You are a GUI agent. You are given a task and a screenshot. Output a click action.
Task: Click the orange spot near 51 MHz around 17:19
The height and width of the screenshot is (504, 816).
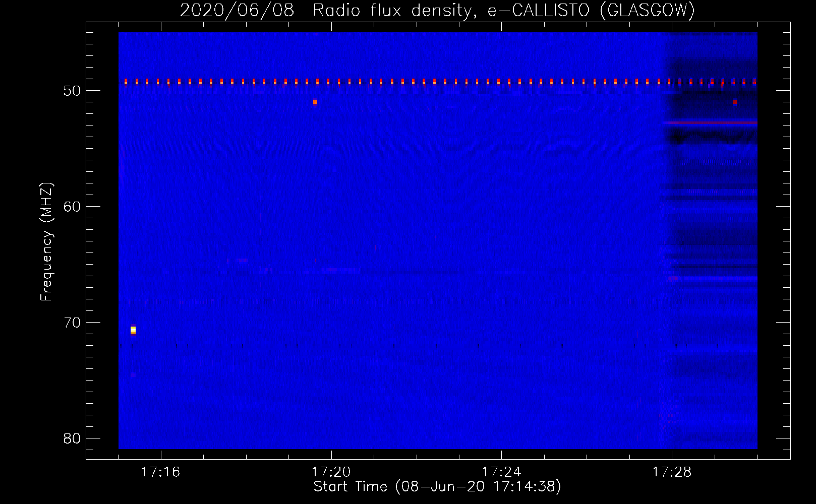click(315, 102)
